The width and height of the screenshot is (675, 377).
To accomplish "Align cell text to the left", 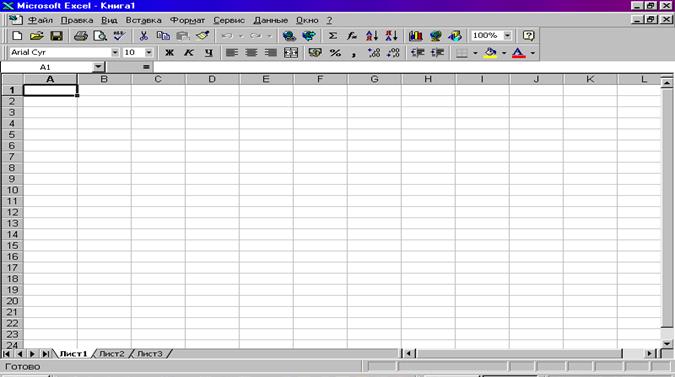I will (x=232, y=53).
